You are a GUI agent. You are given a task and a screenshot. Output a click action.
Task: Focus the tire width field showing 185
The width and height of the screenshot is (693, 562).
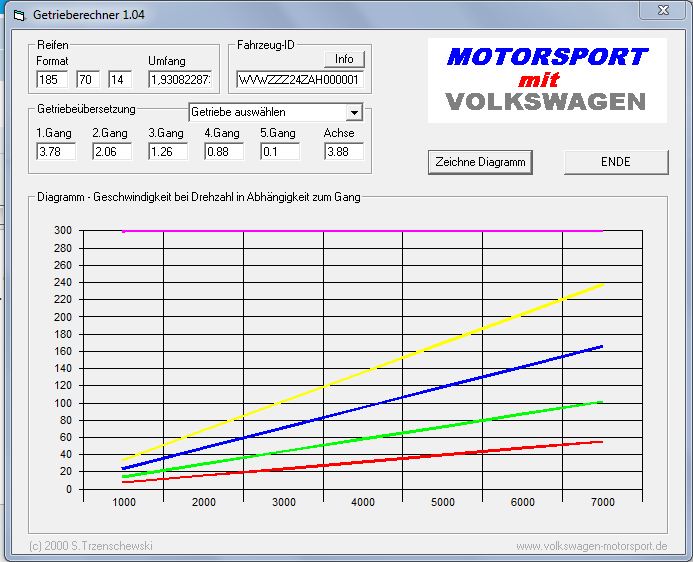pos(49,79)
